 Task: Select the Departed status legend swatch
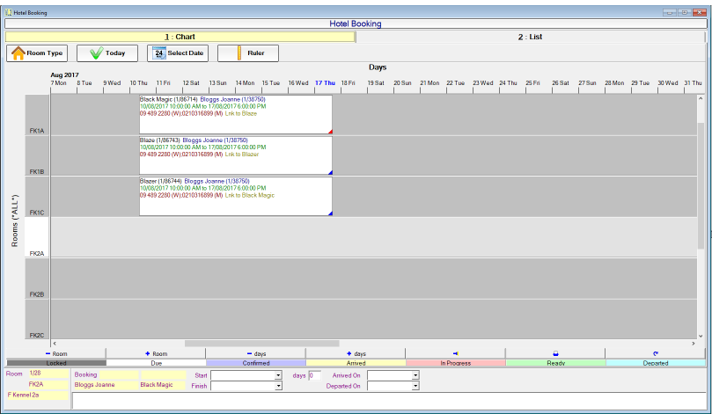(x=655, y=363)
